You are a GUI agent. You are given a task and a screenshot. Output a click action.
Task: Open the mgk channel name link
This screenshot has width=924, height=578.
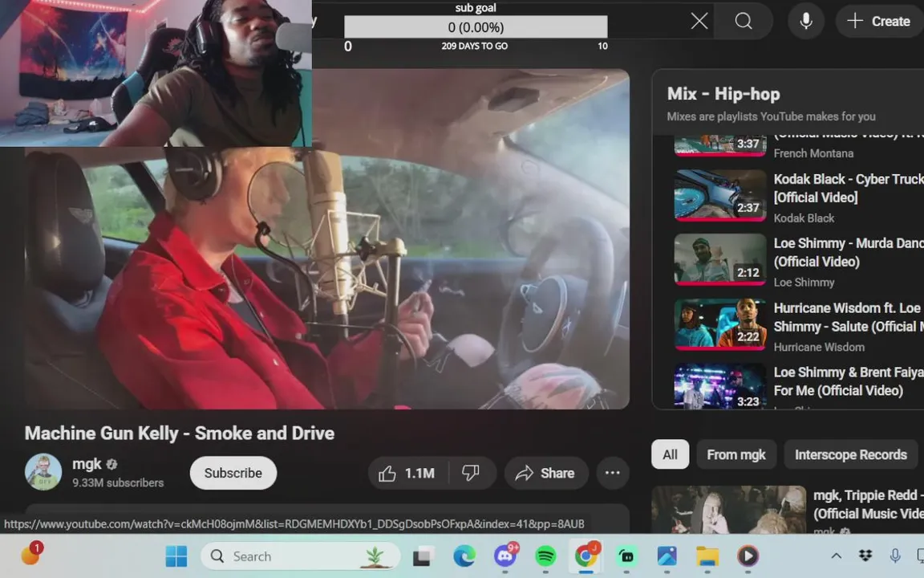87,464
